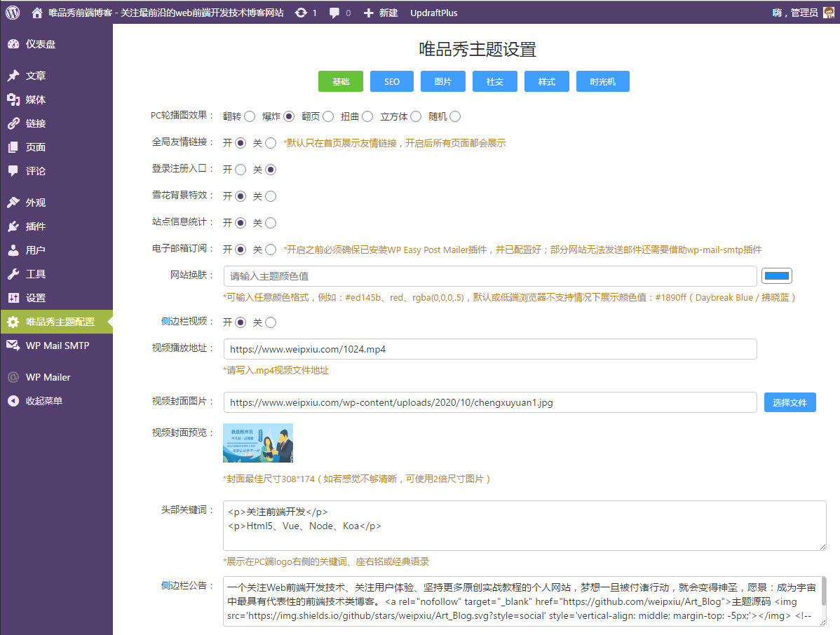Click the 选择文件 button
840x635 pixels.
pyautogui.click(x=790, y=402)
